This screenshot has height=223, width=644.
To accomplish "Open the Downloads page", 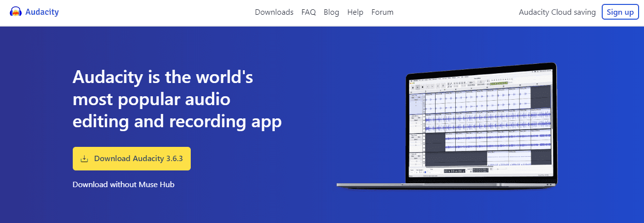I will [274, 12].
